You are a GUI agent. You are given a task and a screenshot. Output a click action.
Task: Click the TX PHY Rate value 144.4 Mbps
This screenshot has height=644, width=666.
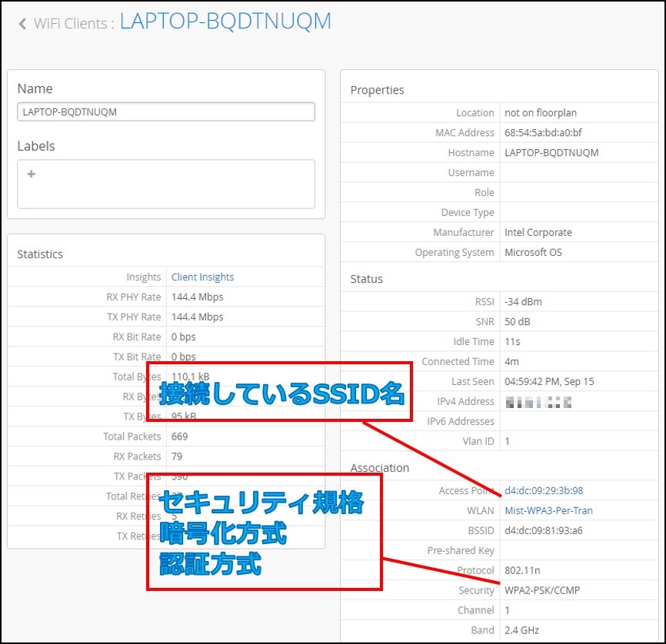(x=197, y=317)
